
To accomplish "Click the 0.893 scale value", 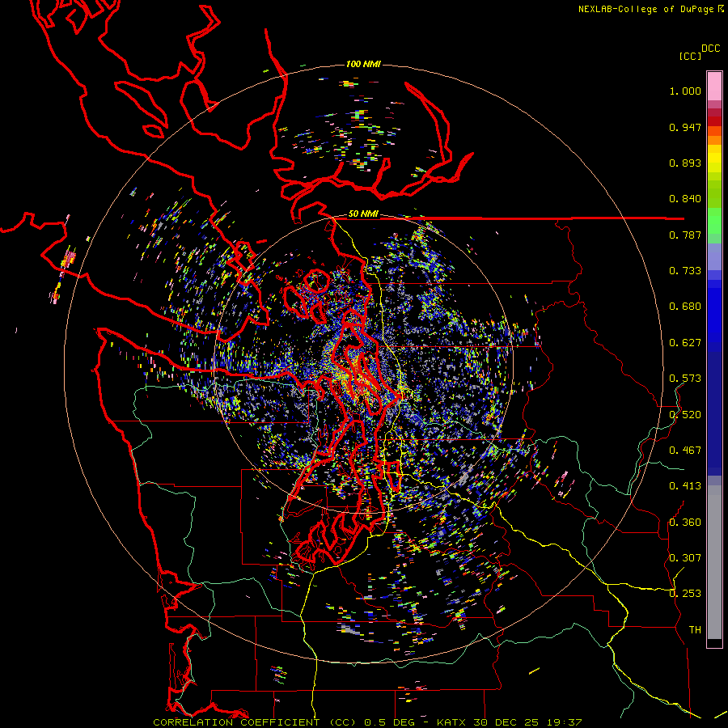I will (685, 163).
